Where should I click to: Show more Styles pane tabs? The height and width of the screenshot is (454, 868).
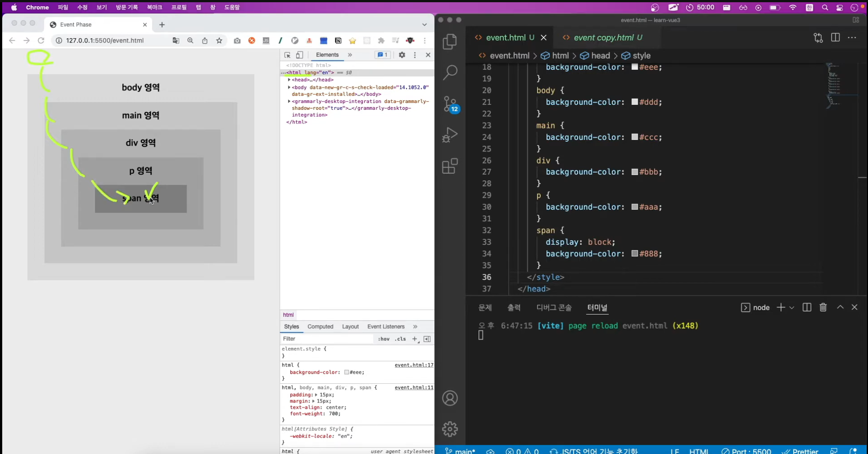point(415,327)
